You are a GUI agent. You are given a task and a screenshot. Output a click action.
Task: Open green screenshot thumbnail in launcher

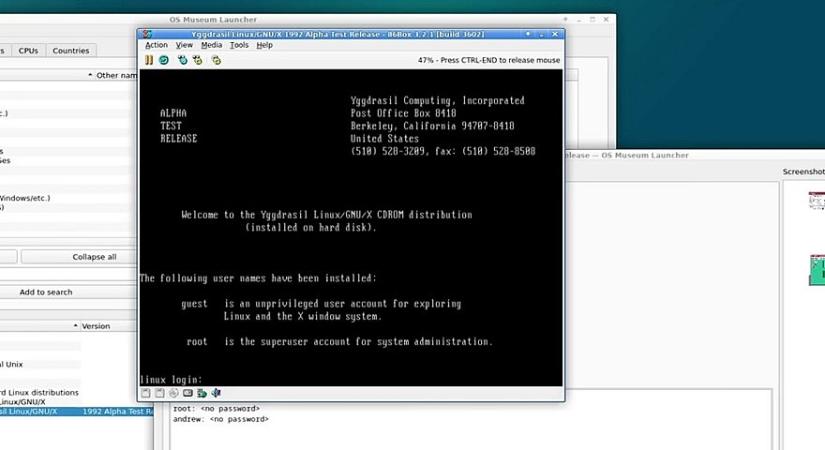click(817, 270)
